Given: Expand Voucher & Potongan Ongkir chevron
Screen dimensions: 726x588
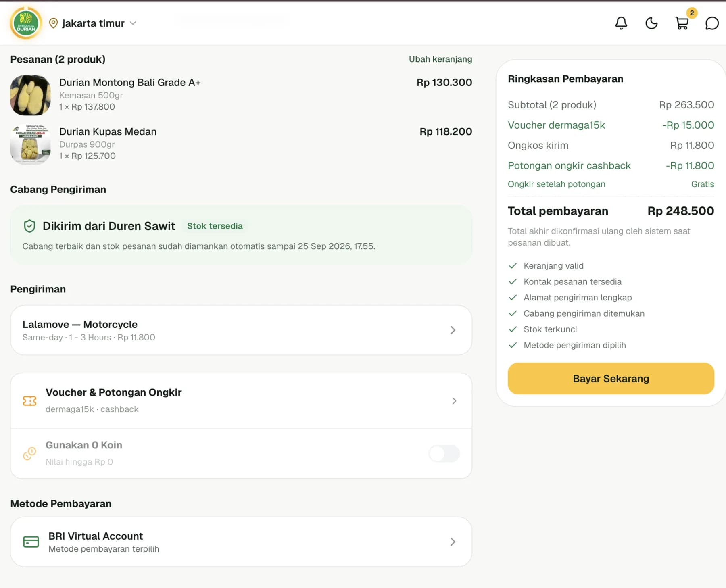Looking at the screenshot, I should 454,401.
